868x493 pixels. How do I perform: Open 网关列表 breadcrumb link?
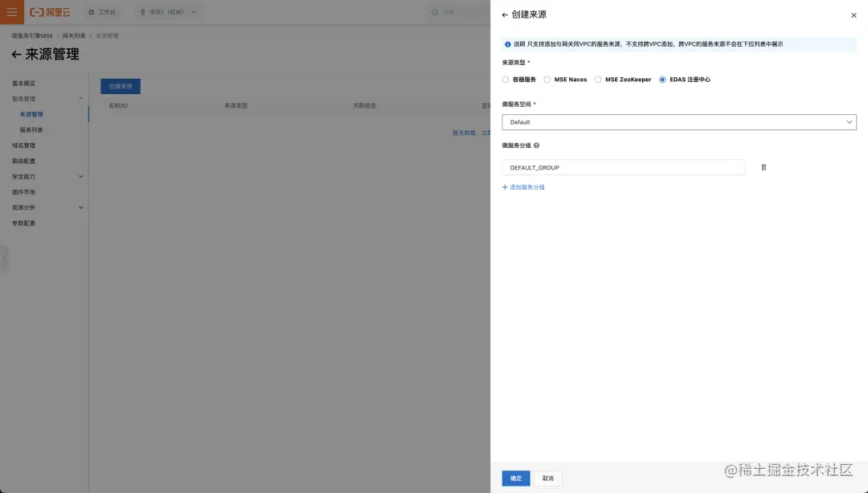74,36
